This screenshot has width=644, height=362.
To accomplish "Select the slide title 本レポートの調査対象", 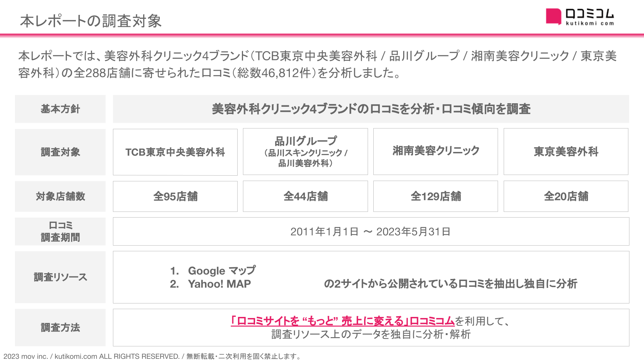I will point(91,21).
